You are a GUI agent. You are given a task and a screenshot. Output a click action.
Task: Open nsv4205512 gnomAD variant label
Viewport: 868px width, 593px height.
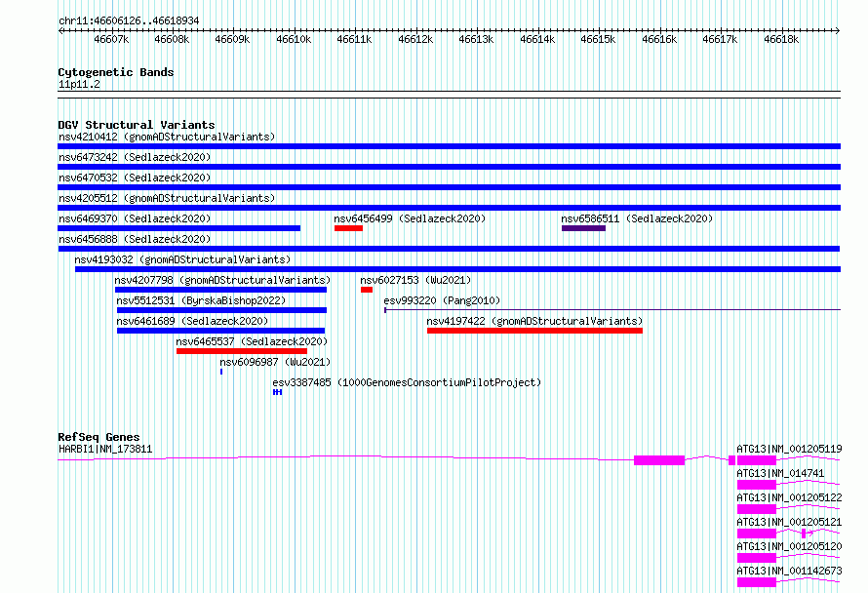click(167, 198)
